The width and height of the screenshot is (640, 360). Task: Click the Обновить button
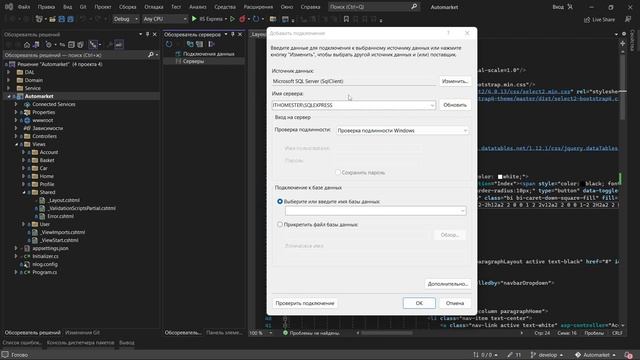[455, 105]
